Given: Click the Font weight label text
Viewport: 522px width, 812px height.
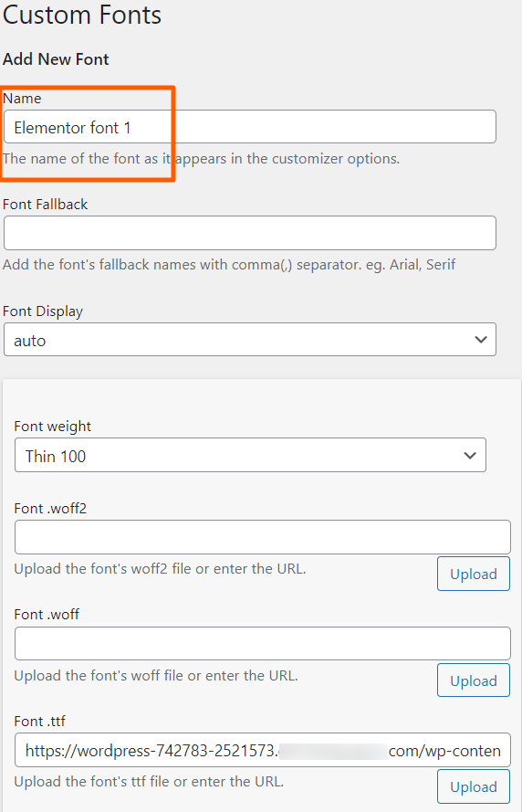Looking at the screenshot, I should click(53, 427).
